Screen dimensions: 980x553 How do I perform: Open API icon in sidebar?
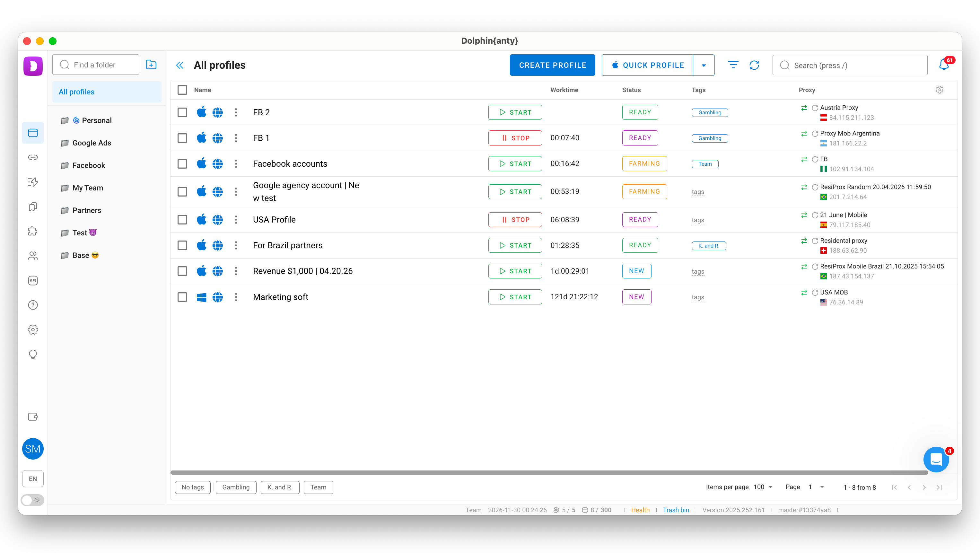click(x=33, y=280)
